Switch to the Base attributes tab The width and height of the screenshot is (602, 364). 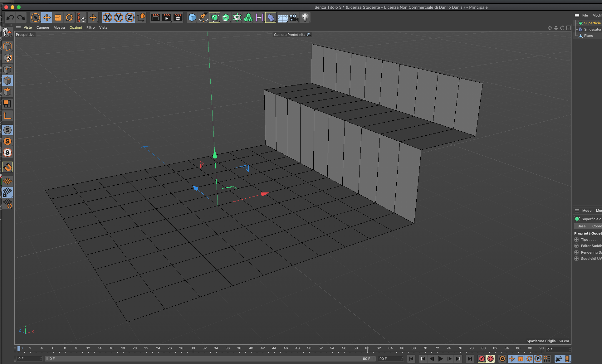(581, 226)
